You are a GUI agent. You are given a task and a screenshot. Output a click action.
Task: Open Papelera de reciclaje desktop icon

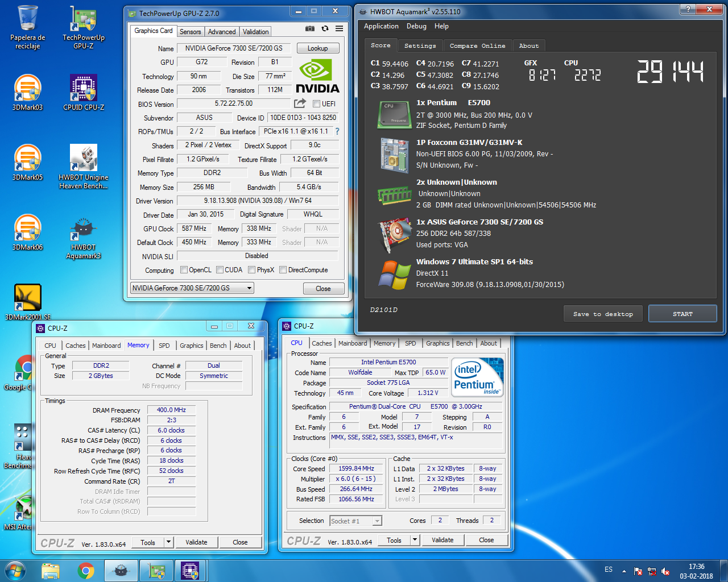(x=27, y=27)
